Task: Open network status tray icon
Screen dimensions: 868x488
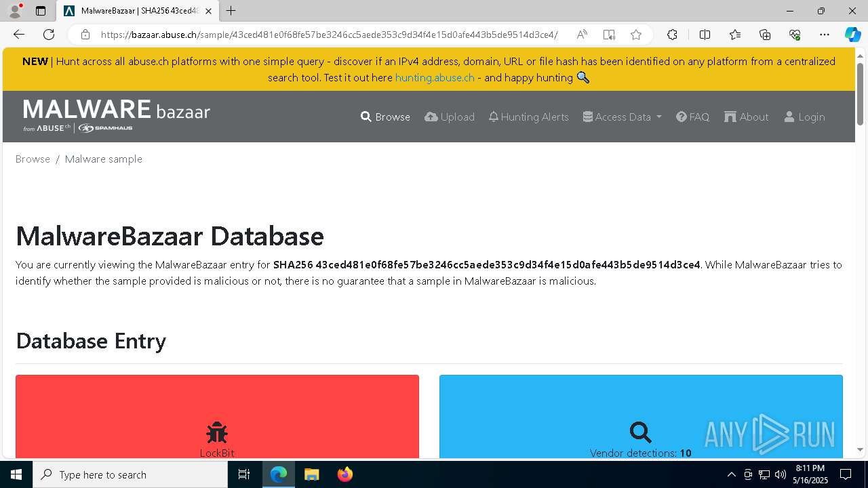Action: pyautogui.click(x=764, y=474)
